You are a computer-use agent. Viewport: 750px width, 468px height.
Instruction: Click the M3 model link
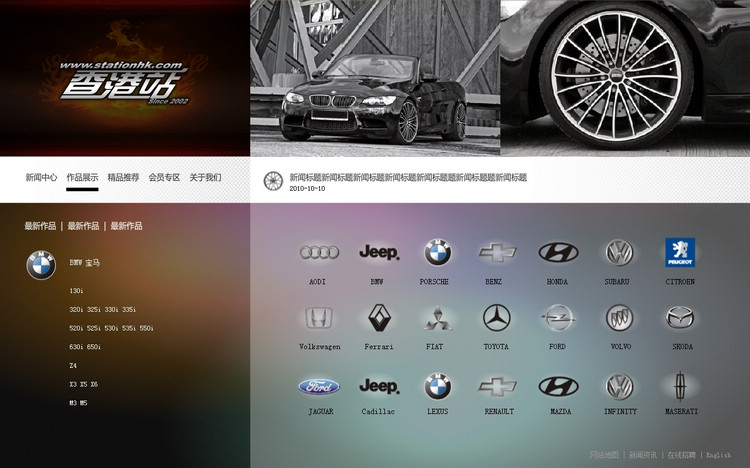coord(73,403)
